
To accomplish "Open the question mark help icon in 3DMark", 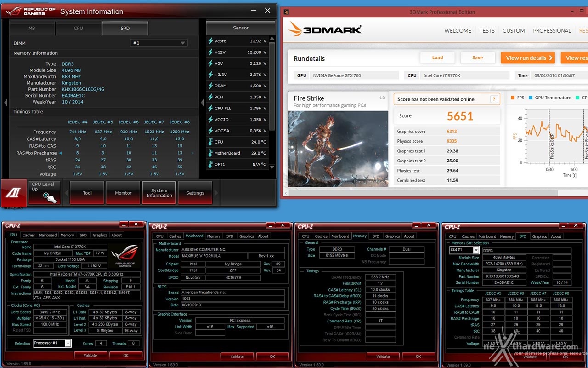I will (x=494, y=99).
